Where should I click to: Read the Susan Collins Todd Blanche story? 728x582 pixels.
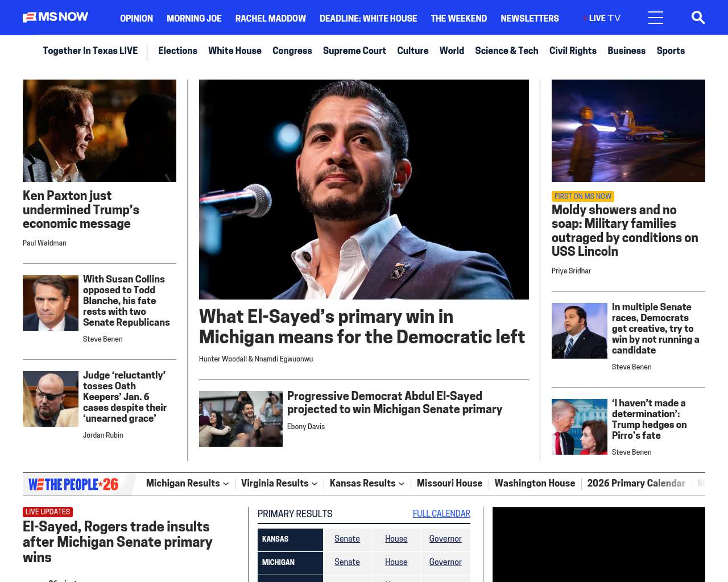point(126,301)
